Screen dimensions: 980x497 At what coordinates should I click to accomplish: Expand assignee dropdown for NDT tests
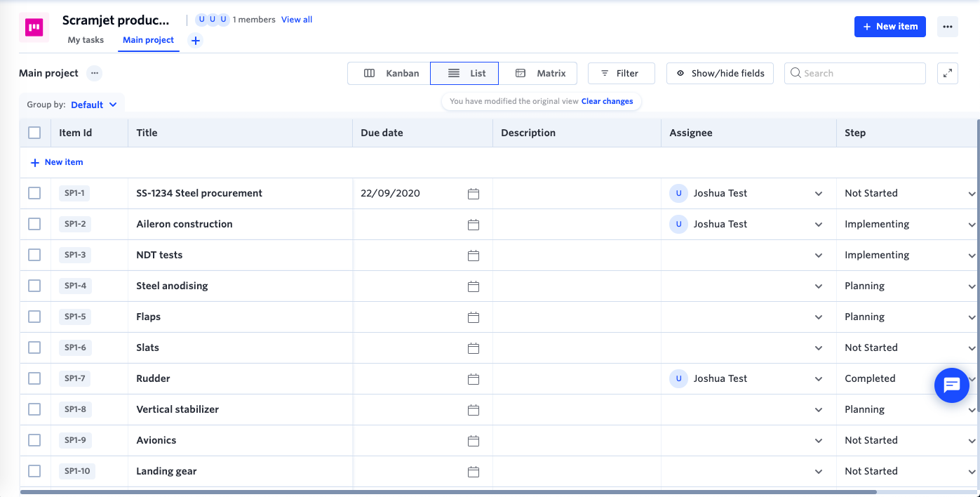[819, 256]
